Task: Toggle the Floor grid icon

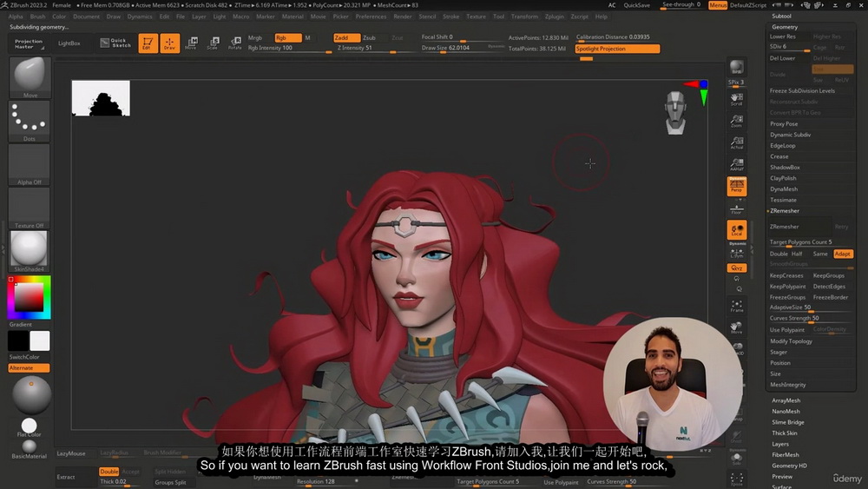Action: tap(737, 209)
